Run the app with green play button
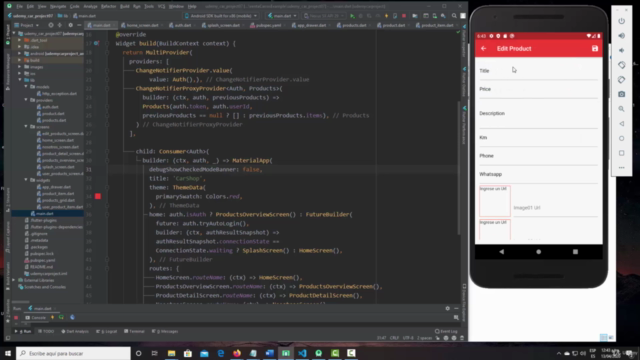This screenshot has width=640, height=360. 352,16
